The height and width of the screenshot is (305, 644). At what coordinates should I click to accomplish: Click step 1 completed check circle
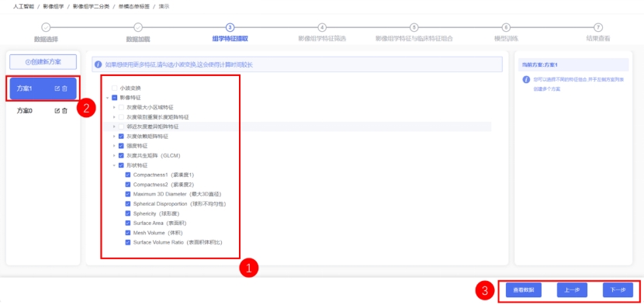[x=46, y=27]
